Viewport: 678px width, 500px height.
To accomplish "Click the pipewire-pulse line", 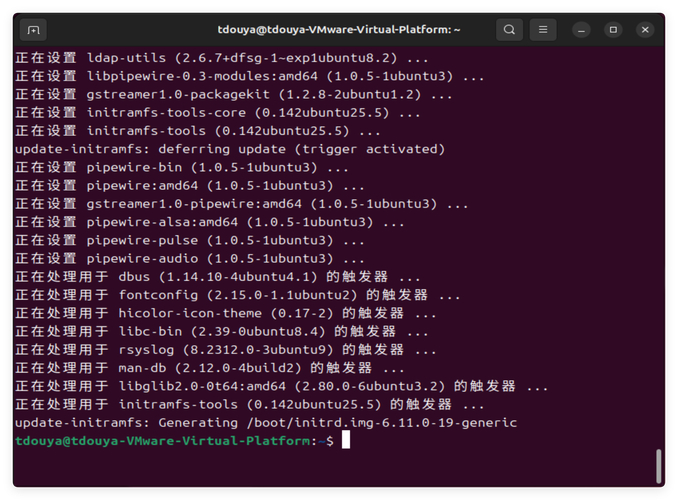I will (x=190, y=240).
